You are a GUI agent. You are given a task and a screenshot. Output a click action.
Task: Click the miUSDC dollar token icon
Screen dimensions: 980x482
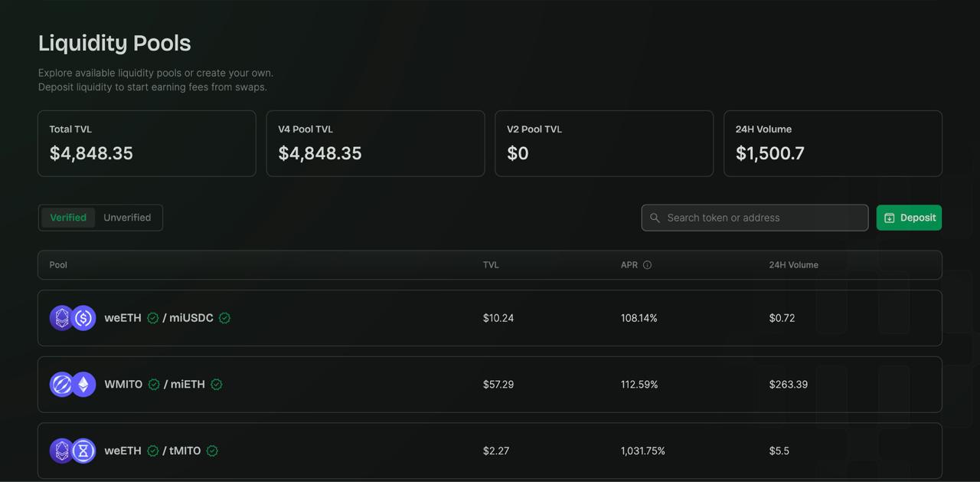83,318
